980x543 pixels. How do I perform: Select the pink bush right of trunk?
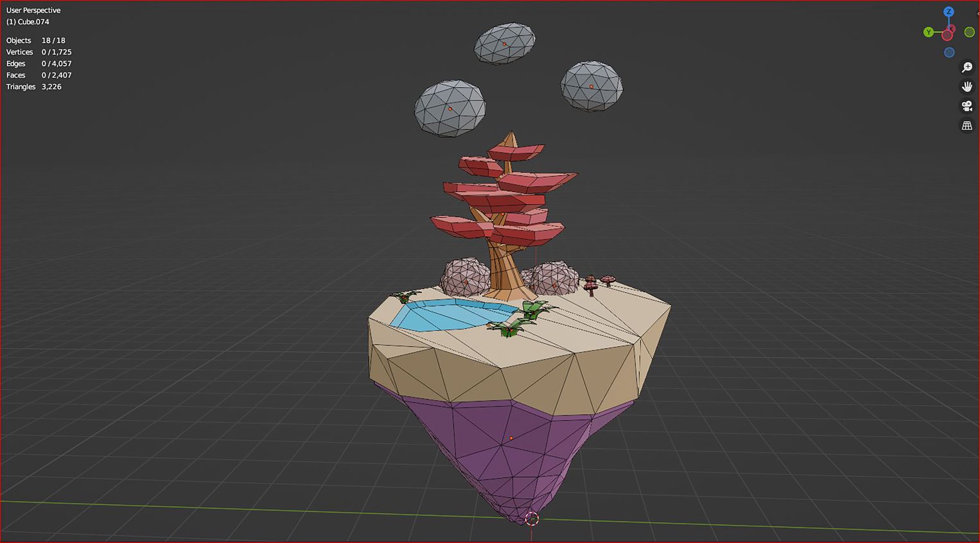(554, 278)
